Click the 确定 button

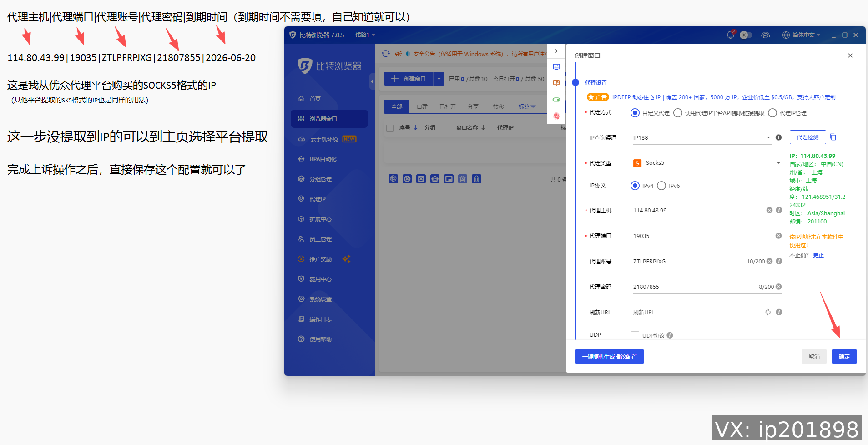click(844, 357)
